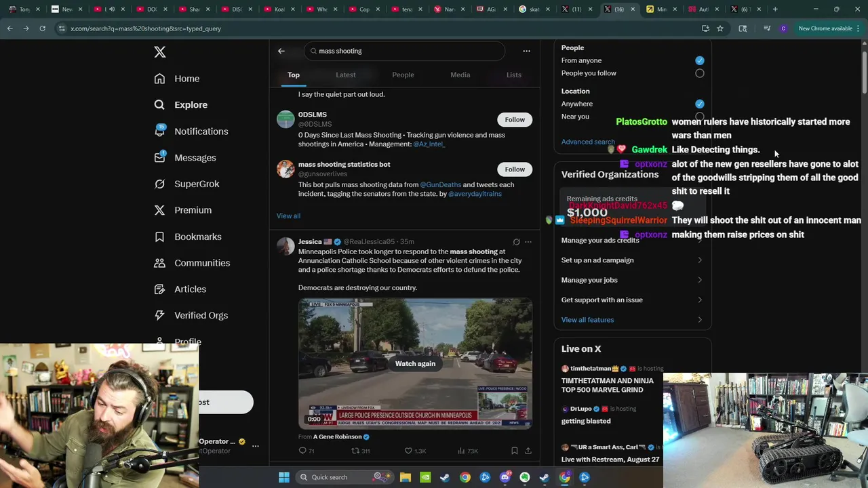Switch to People search tab
The height and width of the screenshot is (488, 868).
[x=403, y=75]
